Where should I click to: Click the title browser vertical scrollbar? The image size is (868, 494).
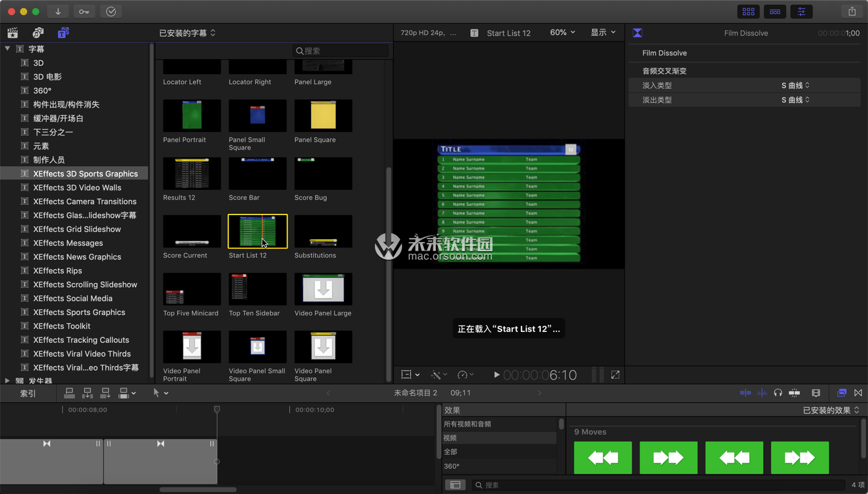point(389,273)
